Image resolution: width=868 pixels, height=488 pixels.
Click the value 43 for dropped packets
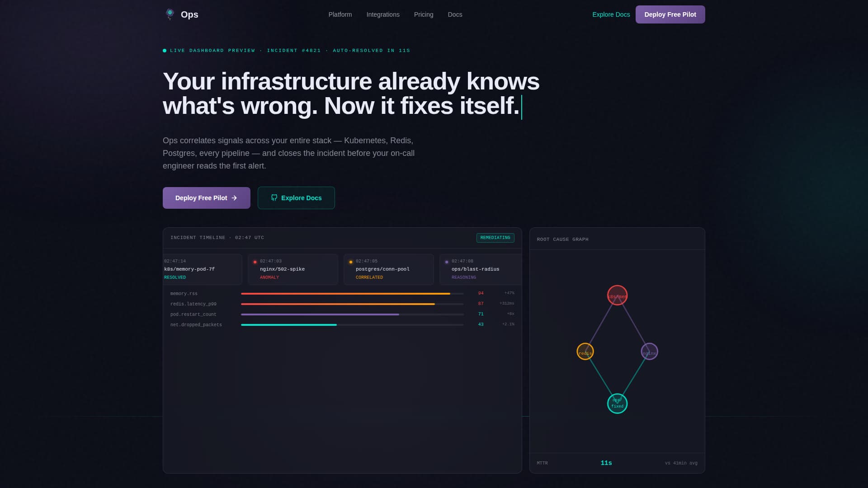pos(481,324)
